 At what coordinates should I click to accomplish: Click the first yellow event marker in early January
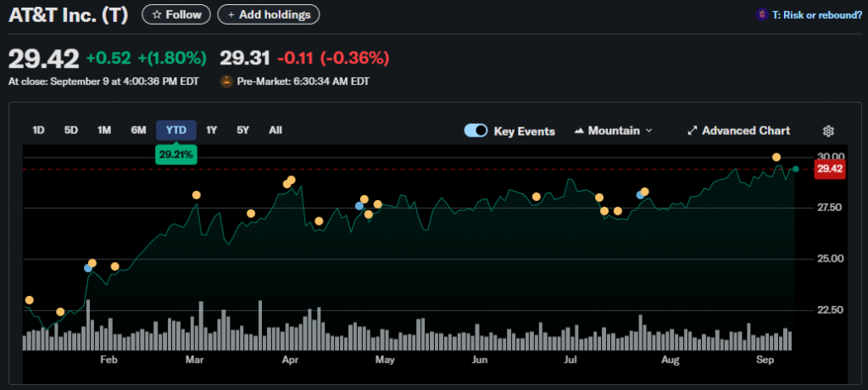[30, 300]
